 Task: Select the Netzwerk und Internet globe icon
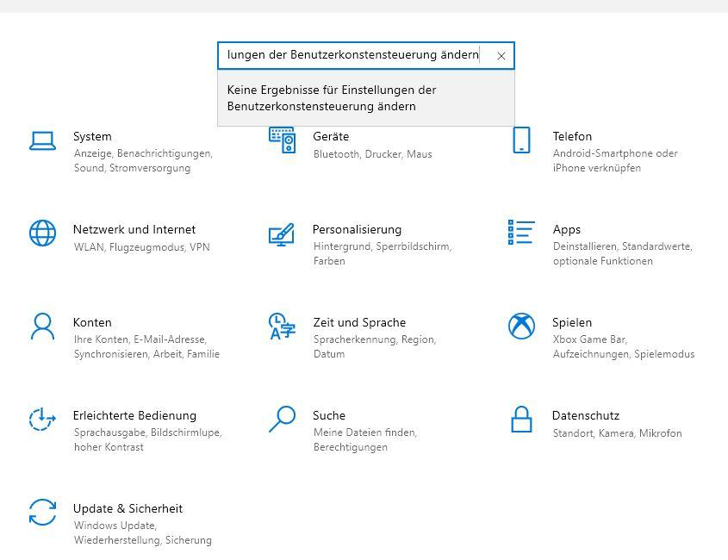[x=43, y=233]
